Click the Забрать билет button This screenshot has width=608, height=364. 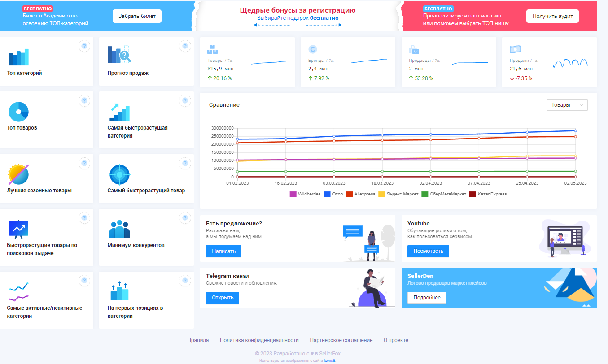coord(137,16)
